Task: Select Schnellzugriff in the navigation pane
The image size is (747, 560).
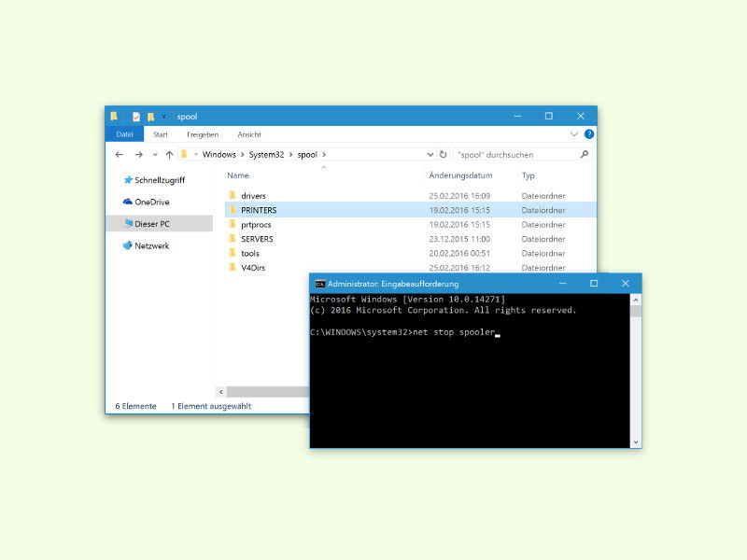Action: 160,180
